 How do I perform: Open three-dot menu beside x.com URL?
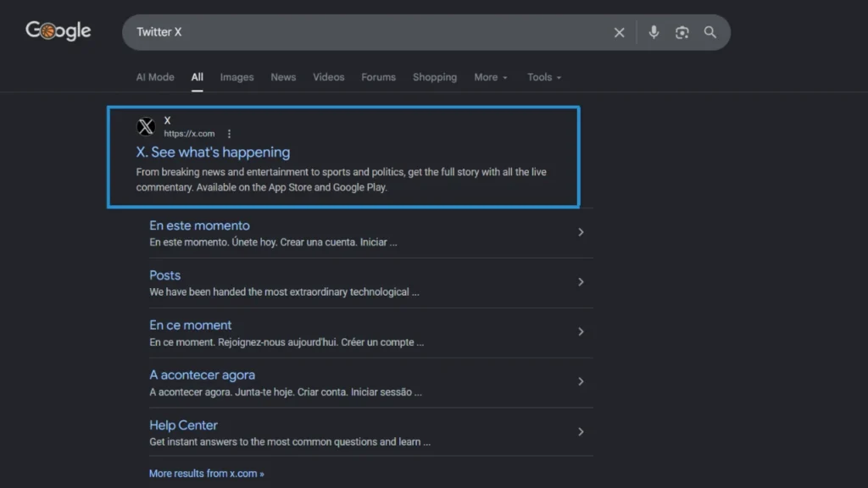point(229,134)
